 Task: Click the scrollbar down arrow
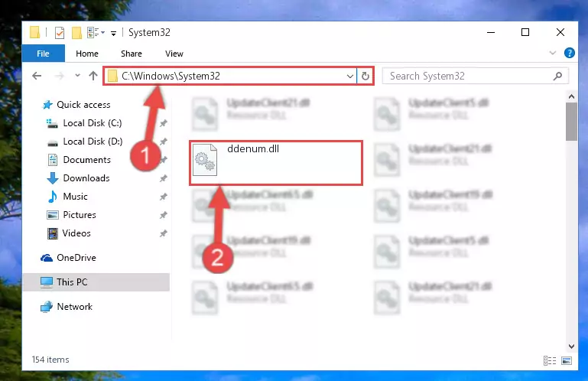pyautogui.click(x=571, y=346)
